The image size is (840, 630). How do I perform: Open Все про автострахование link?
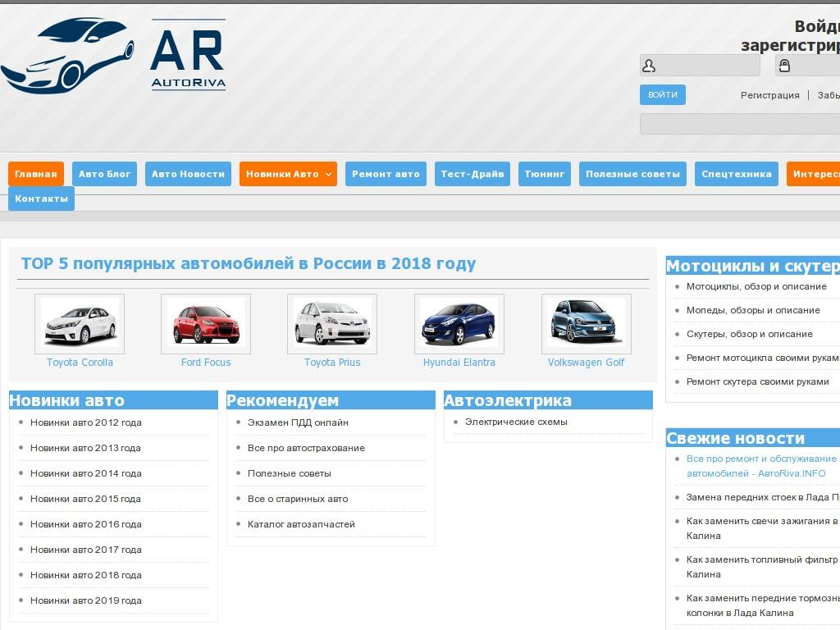(306, 449)
